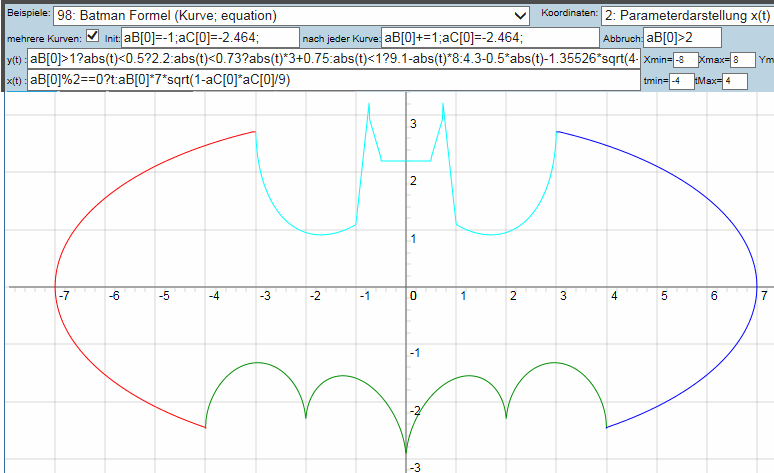Open the Koordinaten dropdown showing Parameterdarstellung
Viewport: 774px width, 473px height.
(687, 16)
